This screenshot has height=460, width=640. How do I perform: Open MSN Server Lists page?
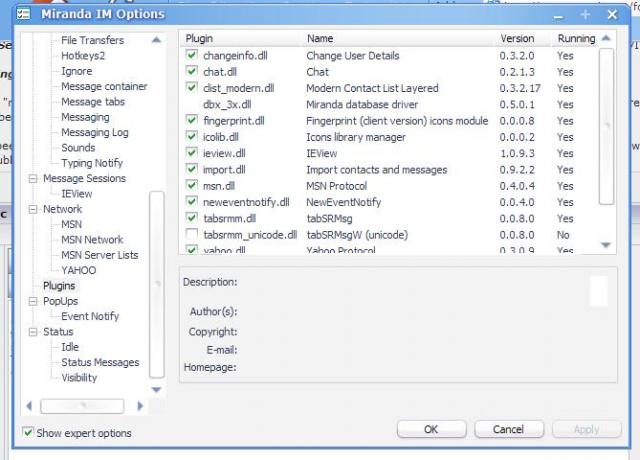point(100,255)
